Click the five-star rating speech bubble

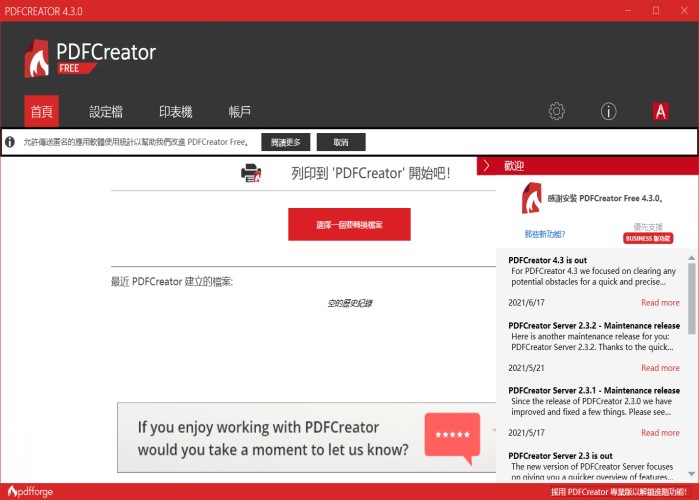coord(452,439)
